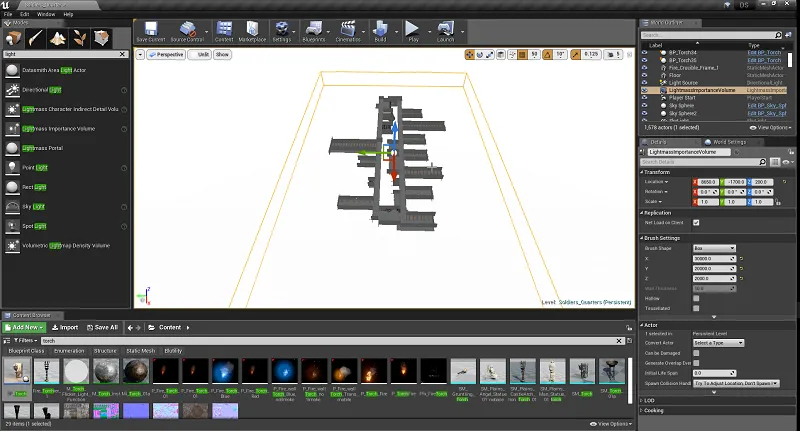Open the Filters dropdown in Content Browser
The width and height of the screenshot is (800, 431).
[x=25, y=340]
